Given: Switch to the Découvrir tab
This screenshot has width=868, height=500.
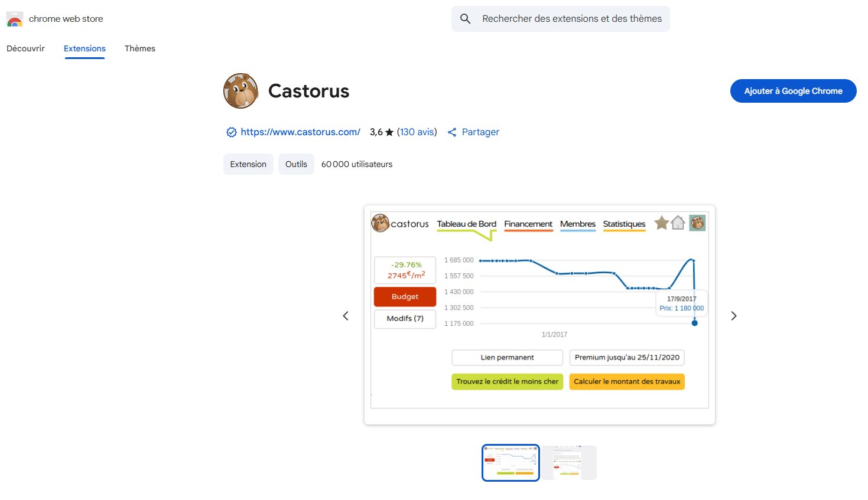Looking at the screenshot, I should 25,48.
